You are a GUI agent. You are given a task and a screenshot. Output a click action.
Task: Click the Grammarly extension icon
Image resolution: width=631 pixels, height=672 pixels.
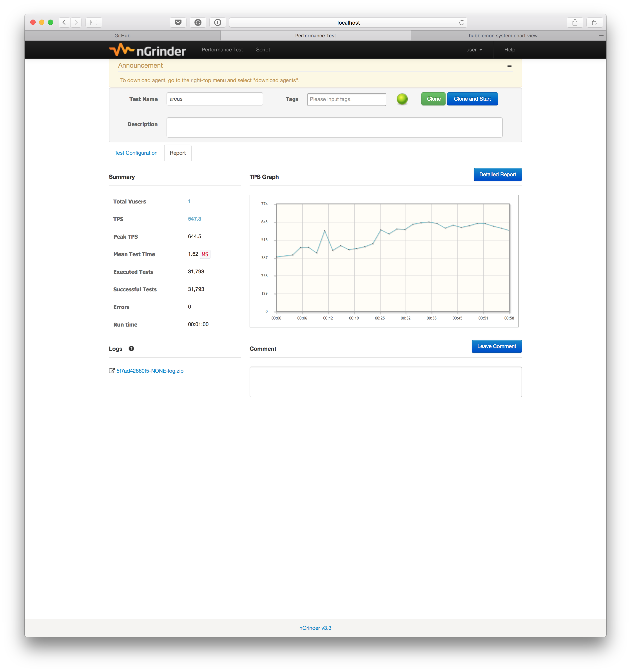point(198,22)
